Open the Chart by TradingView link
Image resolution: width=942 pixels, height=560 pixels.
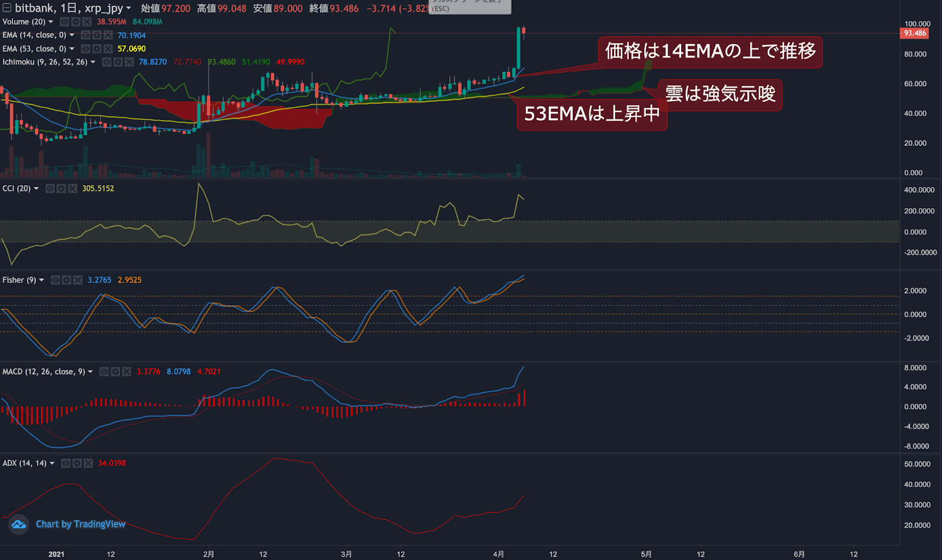(81, 524)
